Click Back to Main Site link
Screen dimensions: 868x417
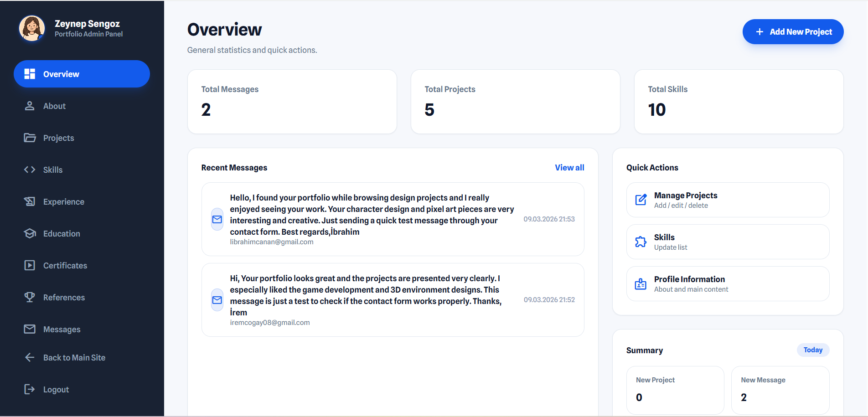coord(82,357)
